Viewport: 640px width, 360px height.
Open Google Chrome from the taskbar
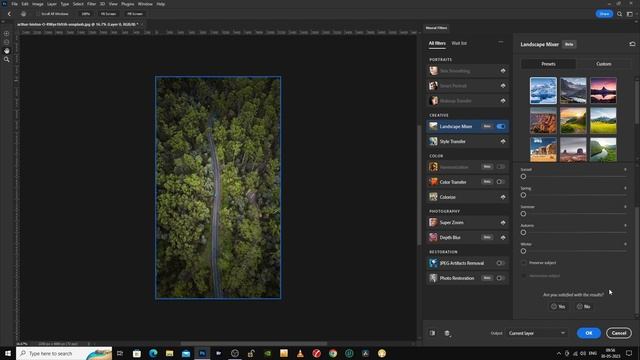333,353
